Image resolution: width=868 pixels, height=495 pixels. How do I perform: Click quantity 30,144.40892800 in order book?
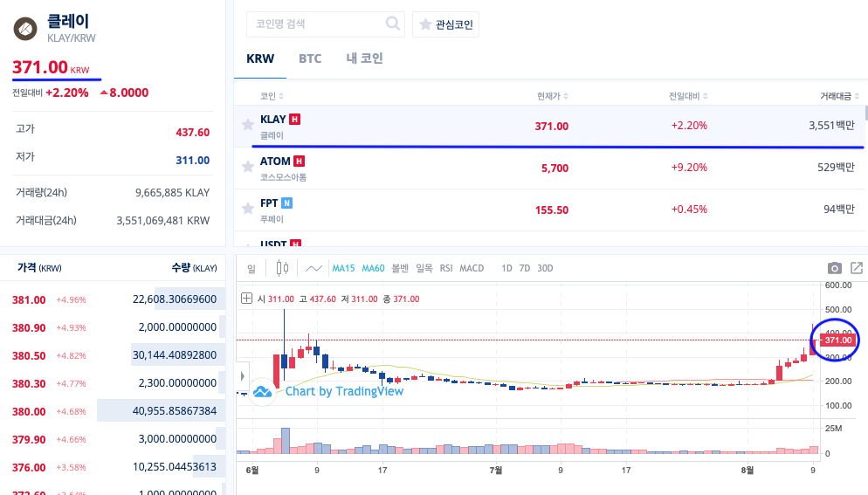point(175,355)
